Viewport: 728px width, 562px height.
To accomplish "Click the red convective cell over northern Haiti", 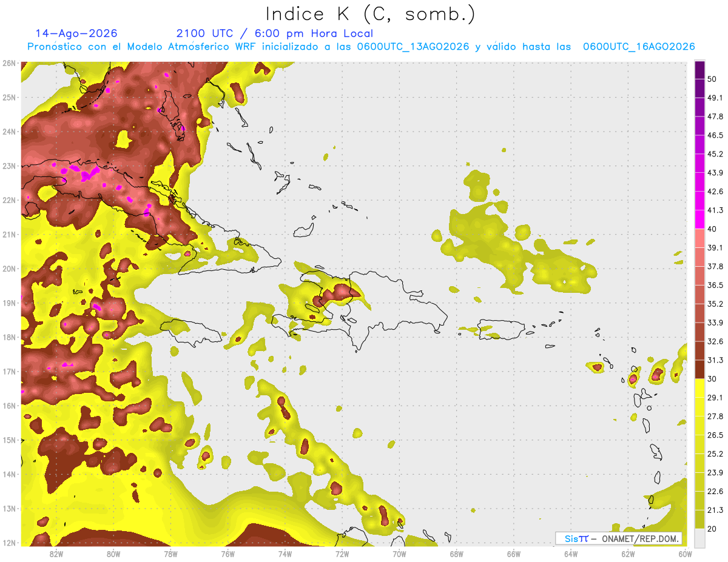I will 340,292.
